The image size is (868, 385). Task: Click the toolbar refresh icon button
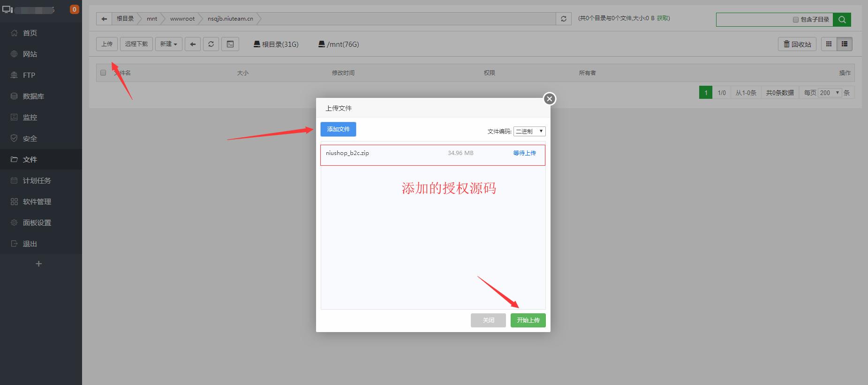pos(211,44)
